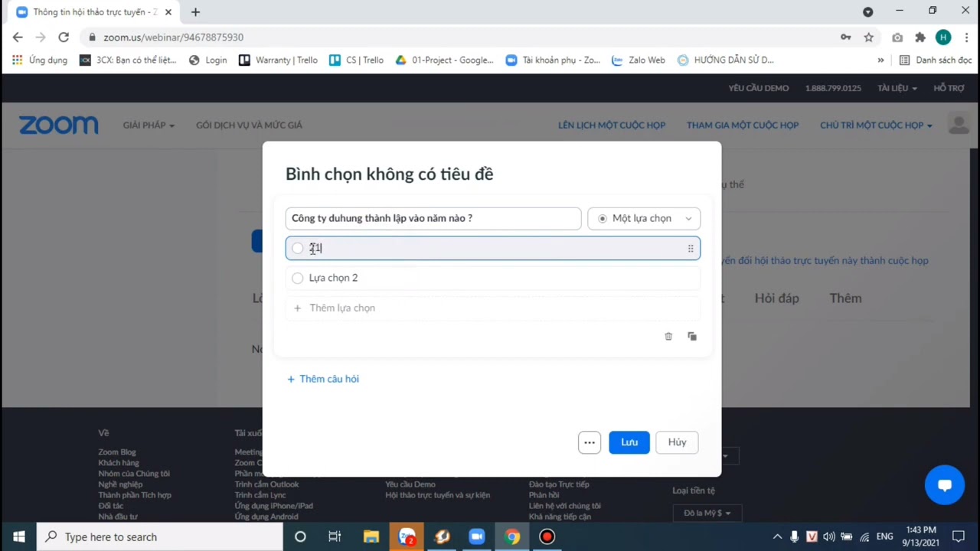This screenshot has height=551, width=980.
Task: Open a new browser tab
Action: 195,12
